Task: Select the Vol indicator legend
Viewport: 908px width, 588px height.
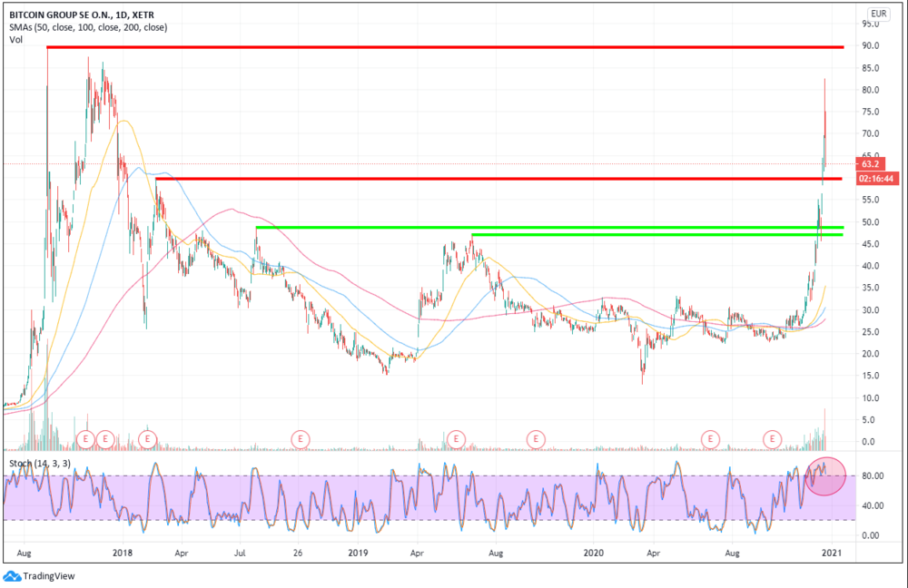Action: [15, 40]
